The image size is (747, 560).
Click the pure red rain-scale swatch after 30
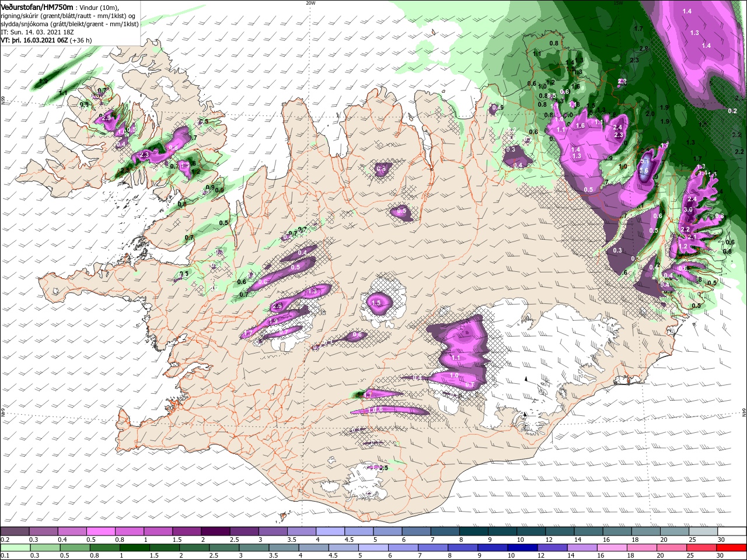[x=732, y=548]
